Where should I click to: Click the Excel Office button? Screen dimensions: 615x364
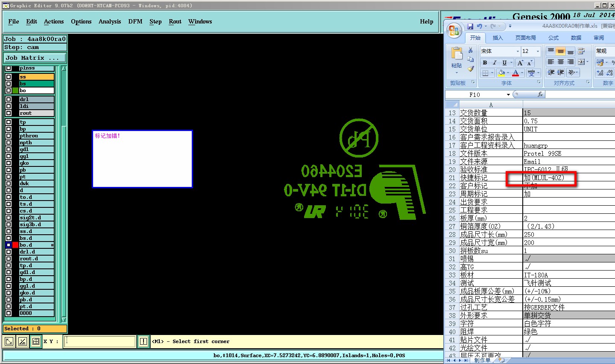coord(454,30)
